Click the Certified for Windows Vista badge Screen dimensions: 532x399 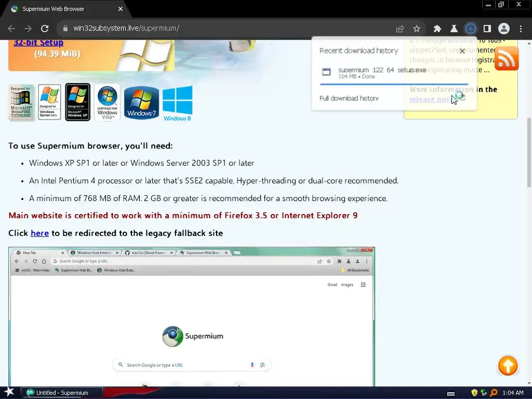pos(107,102)
